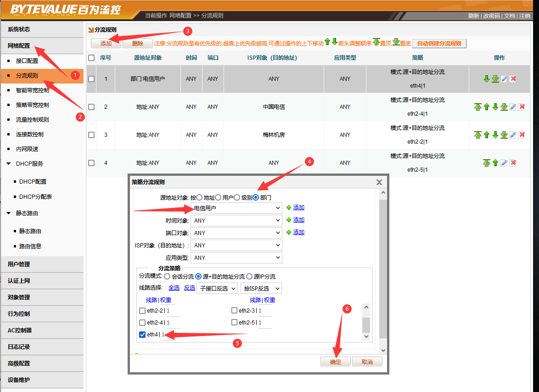Uncheck the eth4 line checkbox
Image resolution: width=539 pixels, height=392 pixels.
tap(142, 335)
